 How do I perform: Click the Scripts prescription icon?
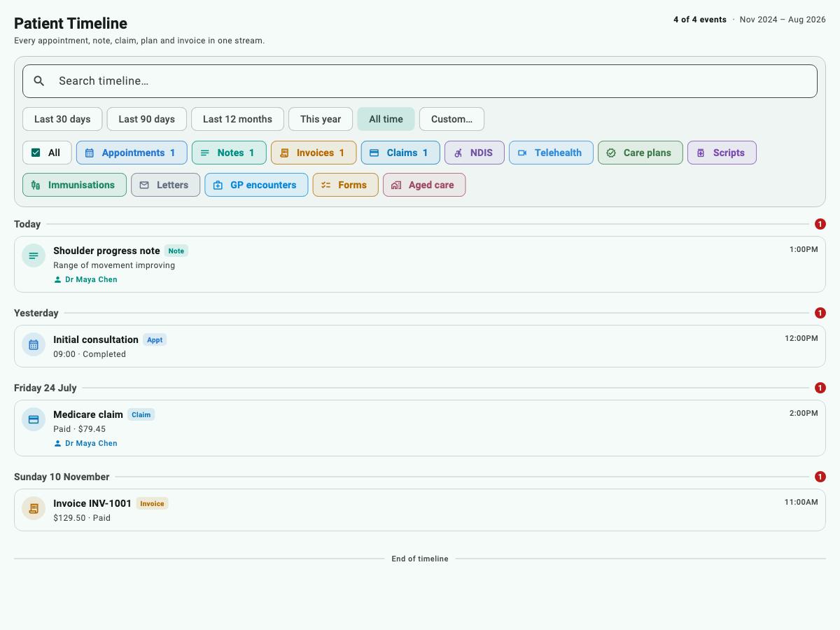tap(701, 153)
